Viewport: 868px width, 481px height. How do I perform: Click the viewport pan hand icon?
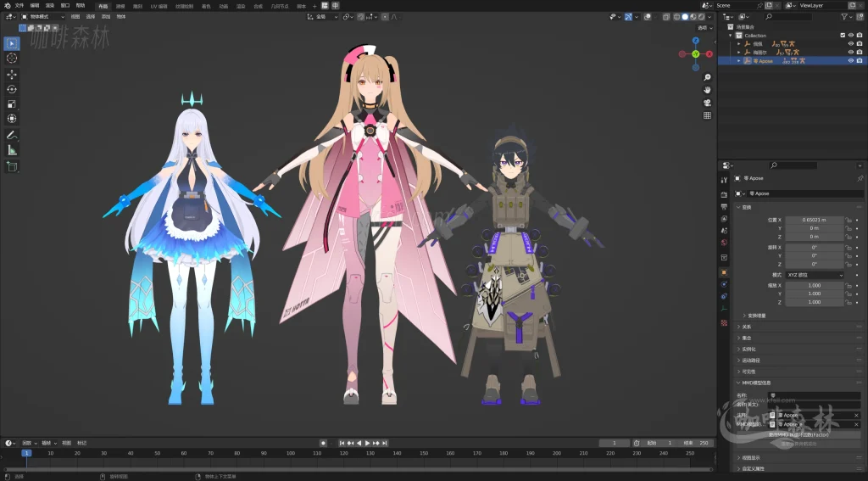707,90
